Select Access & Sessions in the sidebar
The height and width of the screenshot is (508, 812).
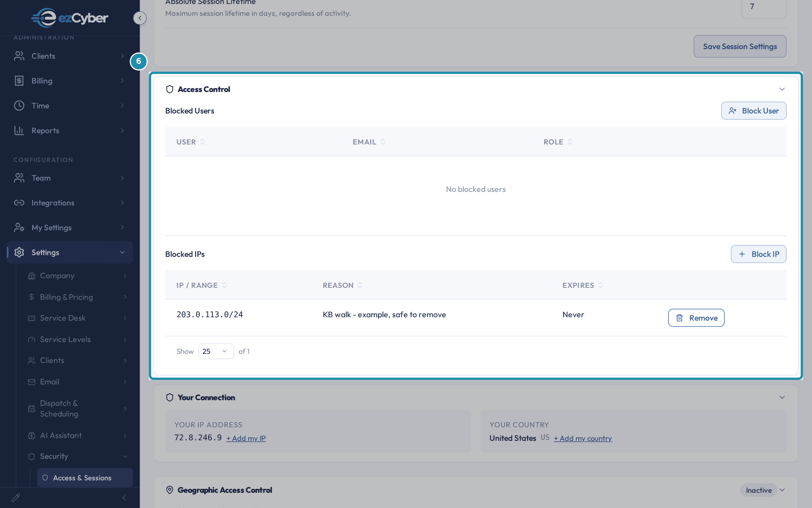tap(85, 478)
